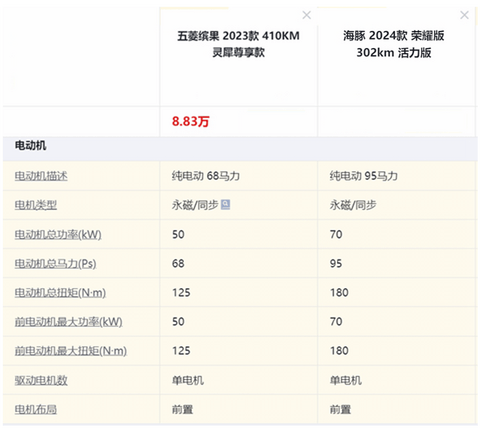This screenshot has width=480, height=436.
Task: Open the 电动机描述 parameter link
Action: 41,176
